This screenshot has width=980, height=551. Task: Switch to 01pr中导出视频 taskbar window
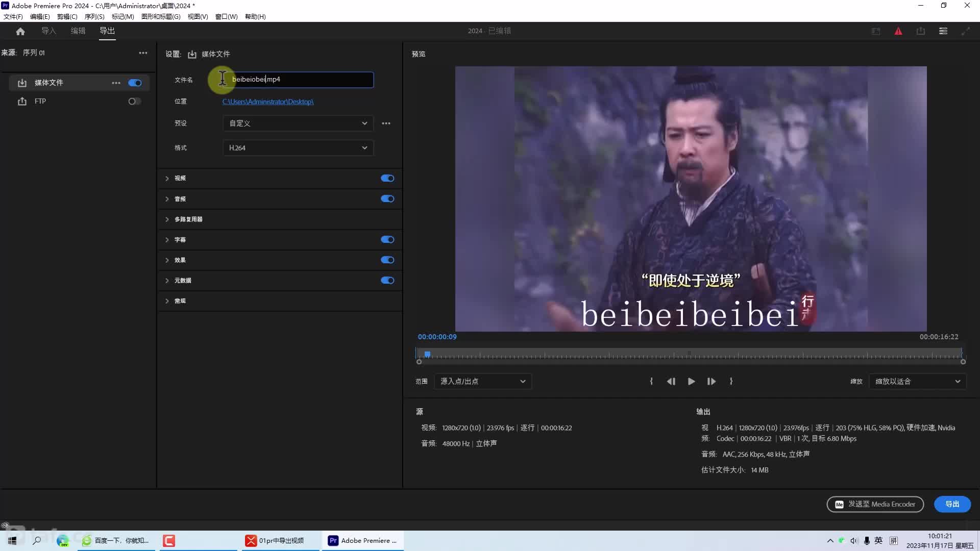280,541
